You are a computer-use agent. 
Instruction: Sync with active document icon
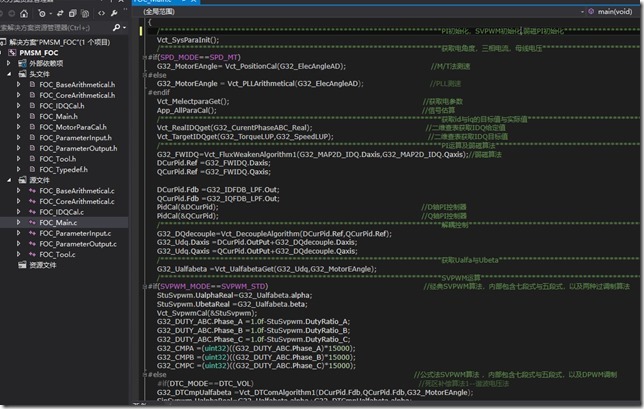(x=60, y=14)
